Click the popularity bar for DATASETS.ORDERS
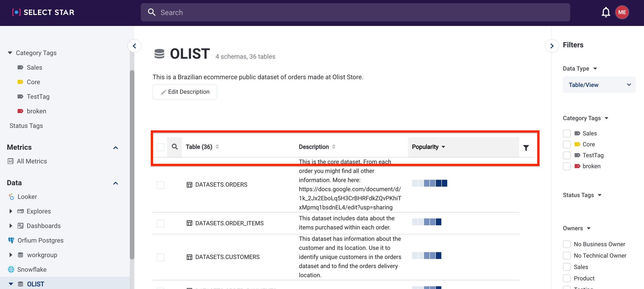 click(x=429, y=183)
